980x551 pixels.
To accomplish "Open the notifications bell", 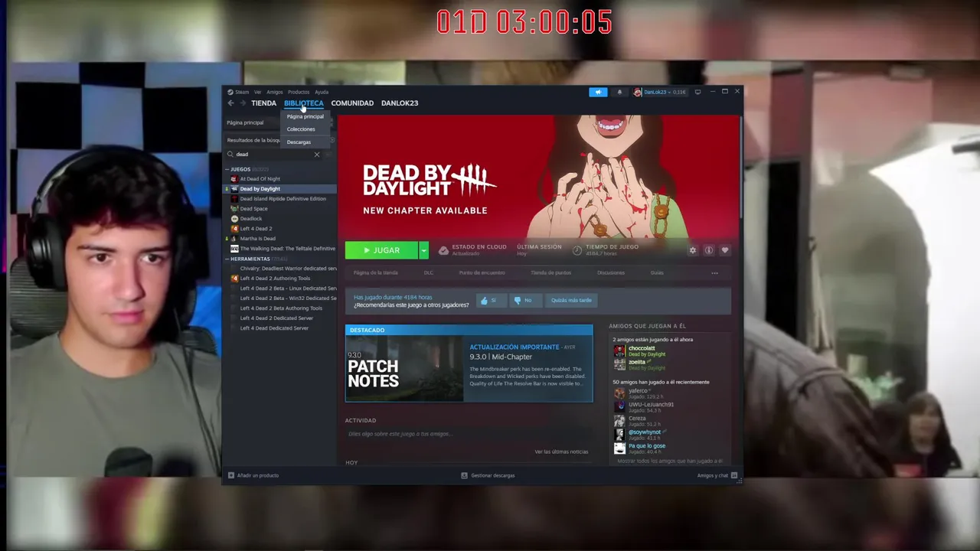I will (619, 92).
